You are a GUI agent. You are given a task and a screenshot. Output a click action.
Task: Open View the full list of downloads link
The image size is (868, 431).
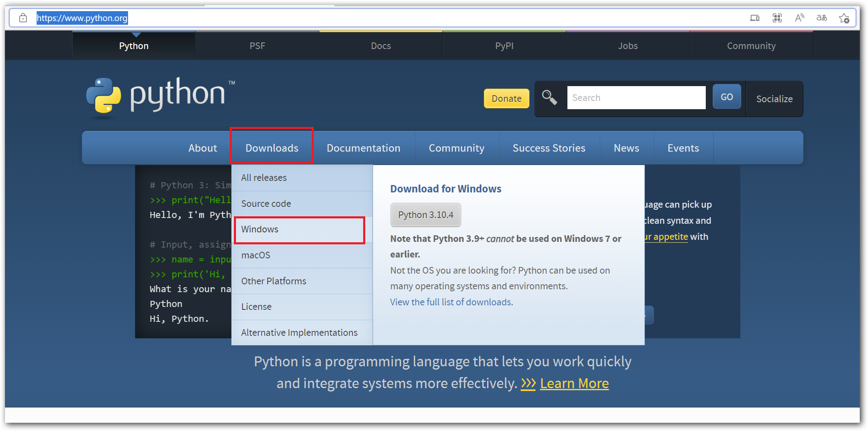451,302
